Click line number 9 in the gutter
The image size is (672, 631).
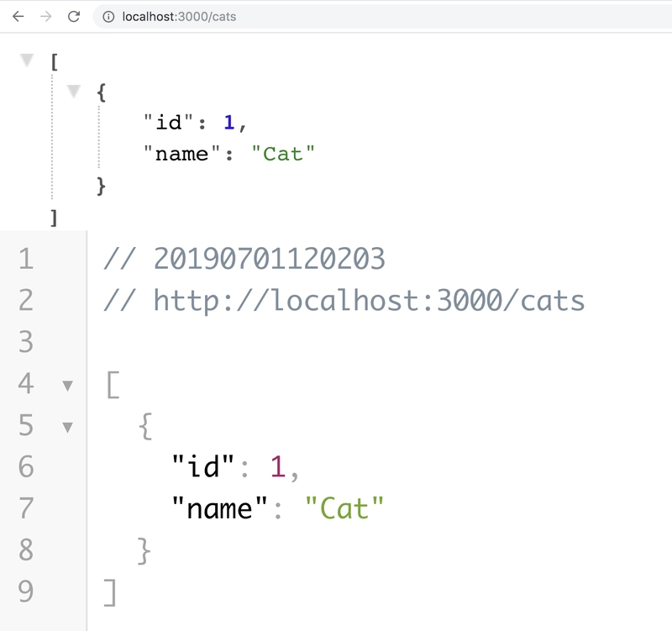(26, 592)
